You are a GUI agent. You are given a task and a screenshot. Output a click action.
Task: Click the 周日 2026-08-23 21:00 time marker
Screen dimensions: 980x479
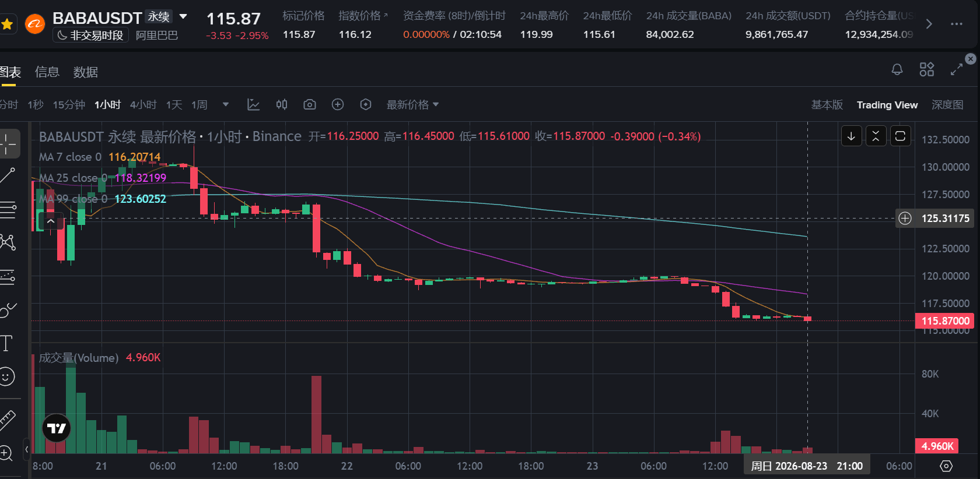click(x=807, y=466)
